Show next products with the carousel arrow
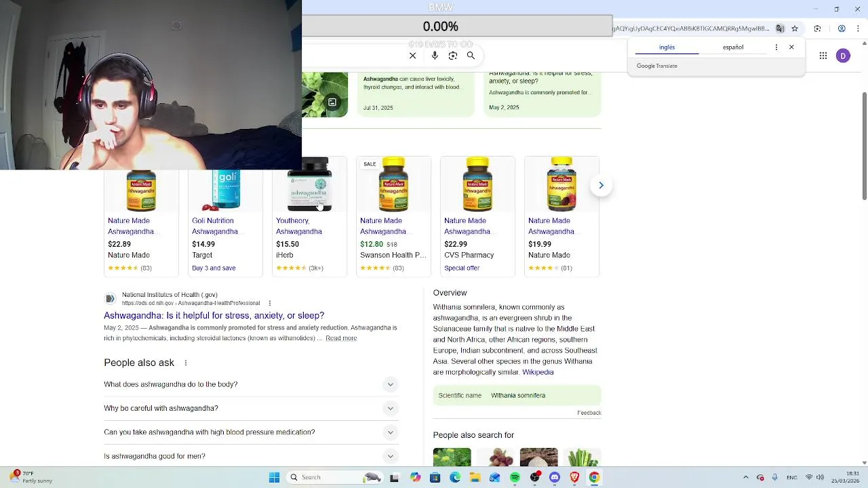Screen dimensions: 868x488 [601, 185]
